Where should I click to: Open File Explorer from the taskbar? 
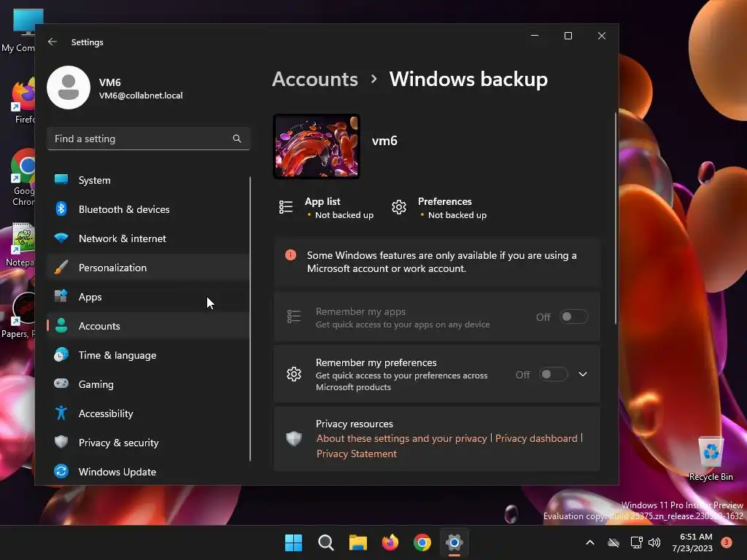(x=357, y=542)
